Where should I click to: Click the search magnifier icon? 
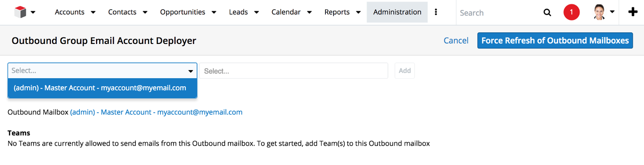547,13
